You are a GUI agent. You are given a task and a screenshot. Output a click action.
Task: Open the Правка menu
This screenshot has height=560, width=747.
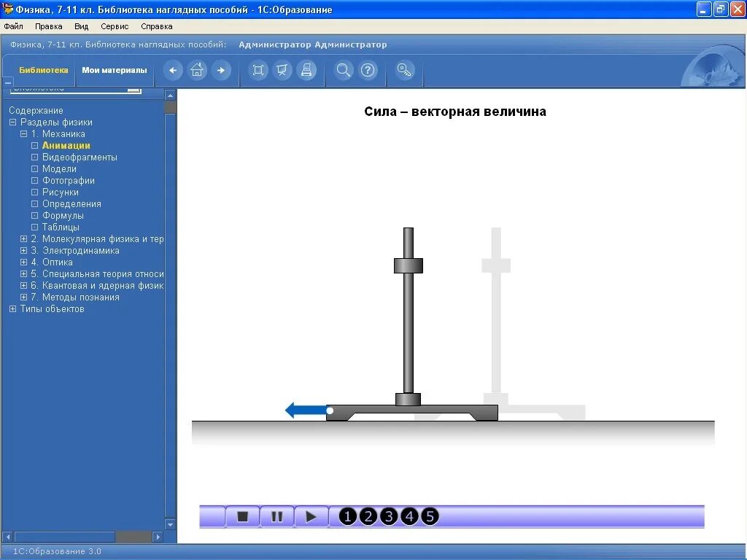click(x=49, y=26)
